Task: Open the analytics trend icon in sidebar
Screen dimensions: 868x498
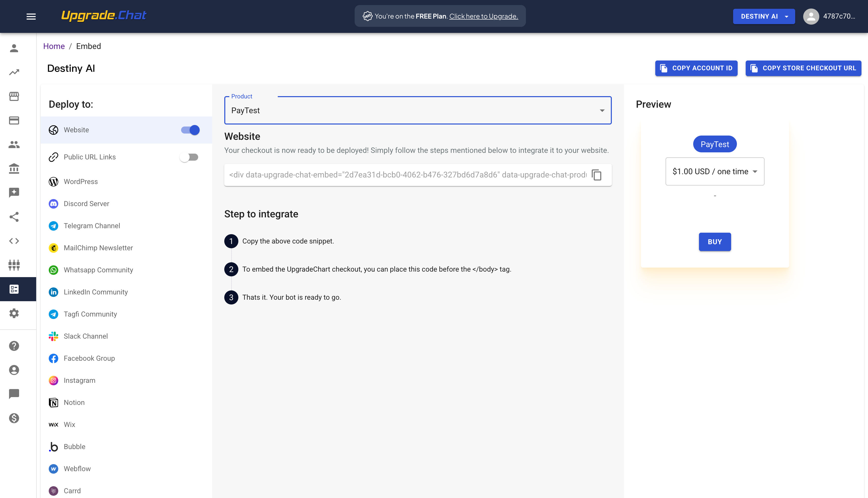Action: click(14, 72)
